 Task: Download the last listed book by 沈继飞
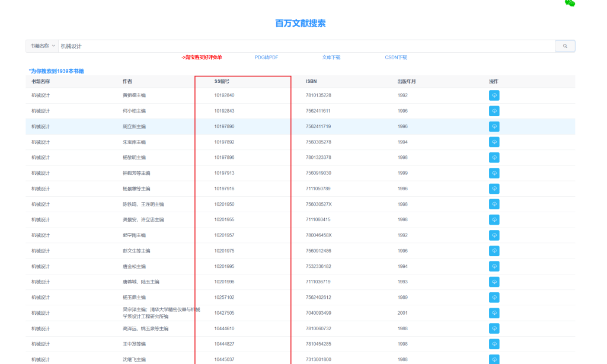tap(494, 358)
